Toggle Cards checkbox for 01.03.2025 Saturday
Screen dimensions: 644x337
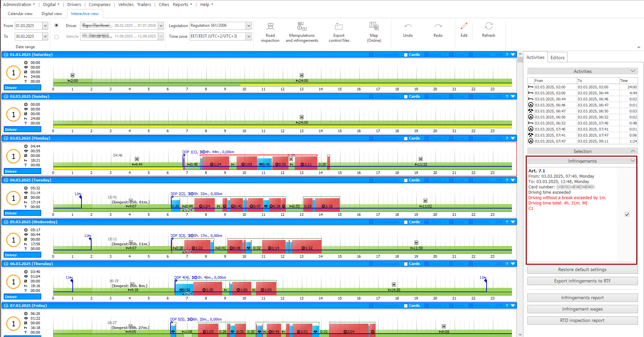(406, 55)
